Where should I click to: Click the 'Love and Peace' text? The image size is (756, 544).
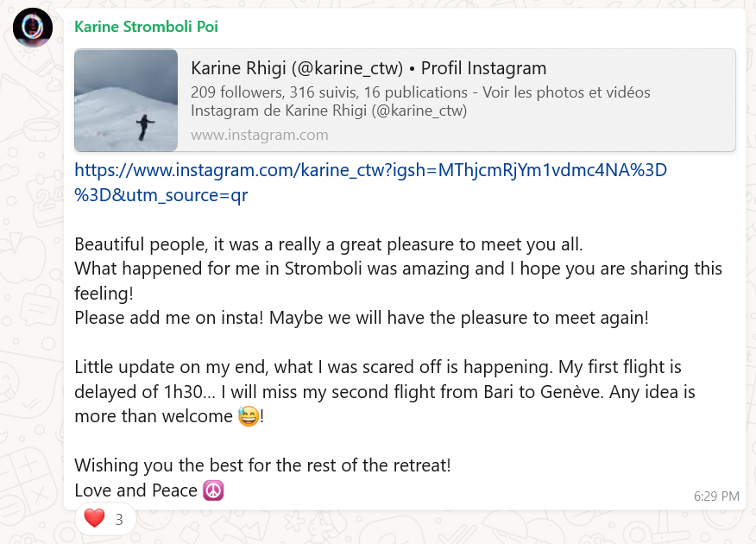[135, 490]
